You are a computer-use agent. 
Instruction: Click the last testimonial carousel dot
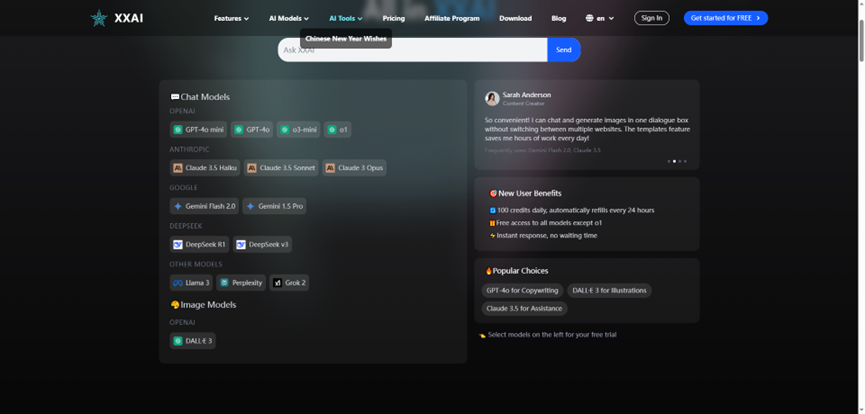coord(685,161)
